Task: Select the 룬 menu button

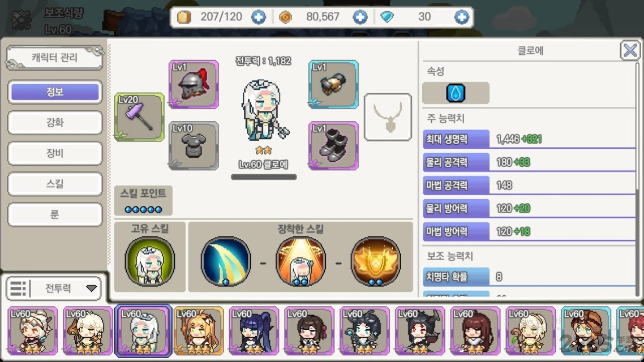Action: [55, 215]
